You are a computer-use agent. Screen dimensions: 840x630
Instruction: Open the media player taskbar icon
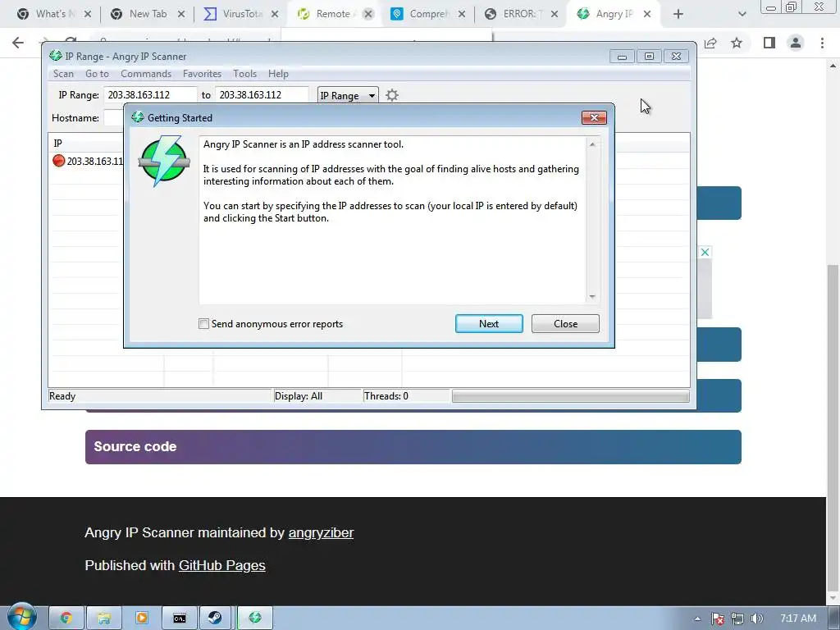point(141,619)
